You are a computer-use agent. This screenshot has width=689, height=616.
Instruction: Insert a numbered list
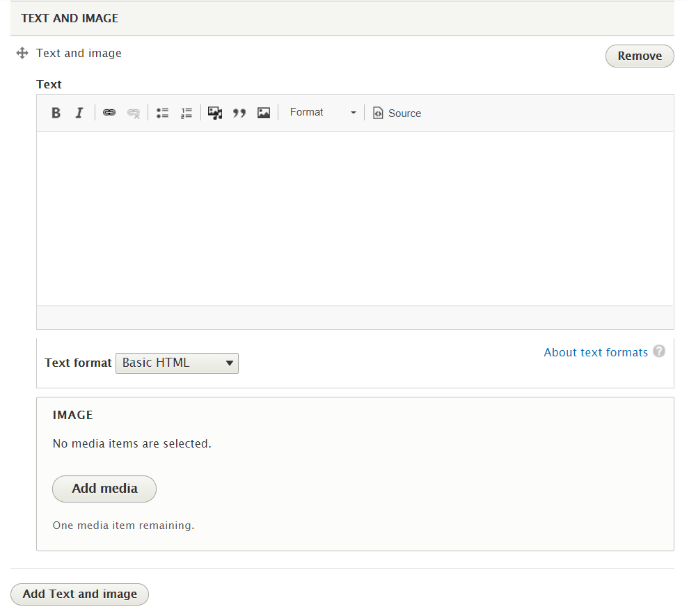pos(186,113)
